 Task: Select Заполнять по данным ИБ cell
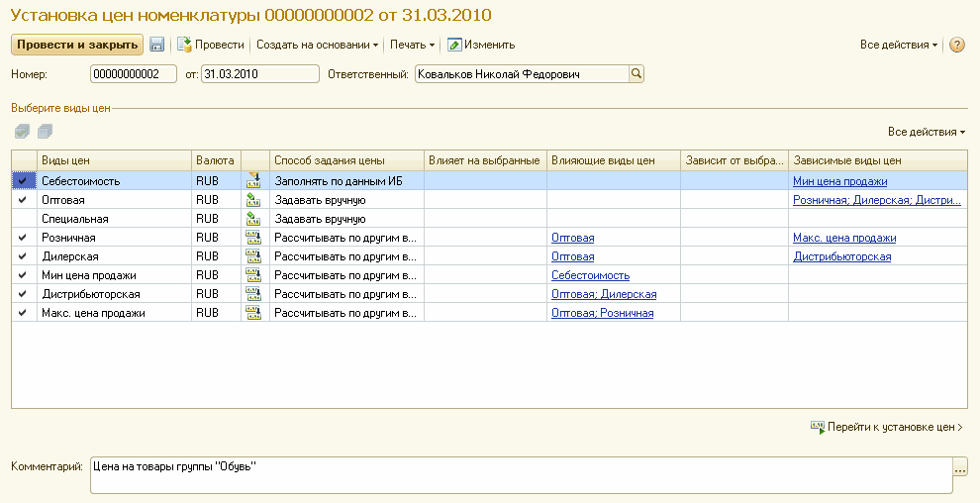[346, 181]
